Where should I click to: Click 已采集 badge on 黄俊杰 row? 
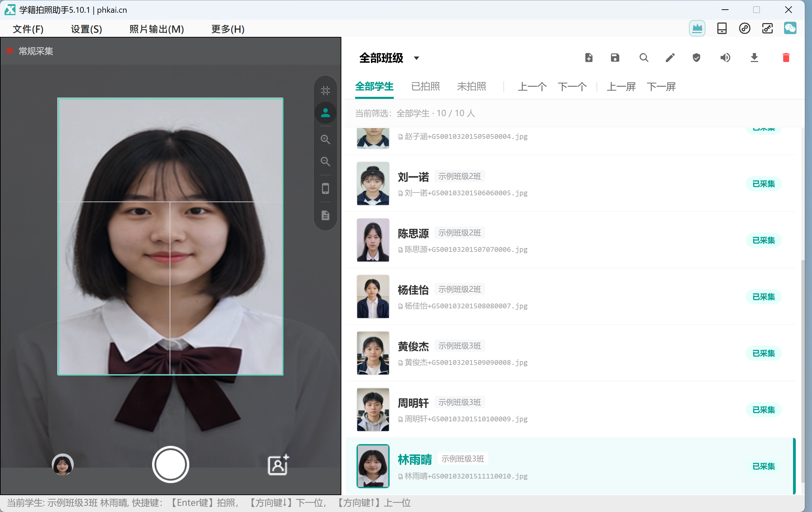point(763,353)
